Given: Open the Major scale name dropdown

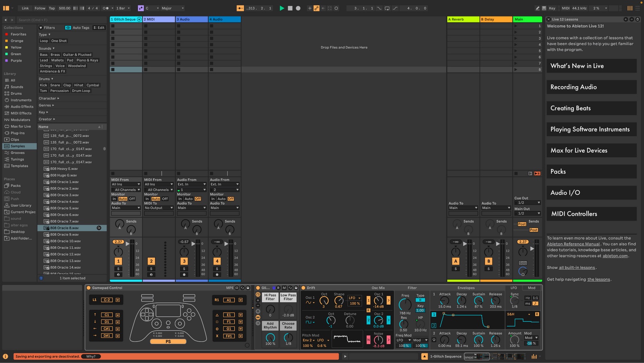Looking at the screenshot, I should [173, 8].
